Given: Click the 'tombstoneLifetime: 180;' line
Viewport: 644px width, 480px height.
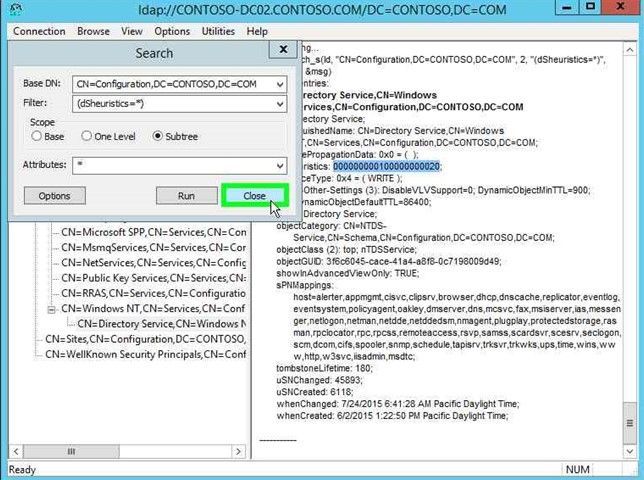Looking at the screenshot, I should (324, 368).
